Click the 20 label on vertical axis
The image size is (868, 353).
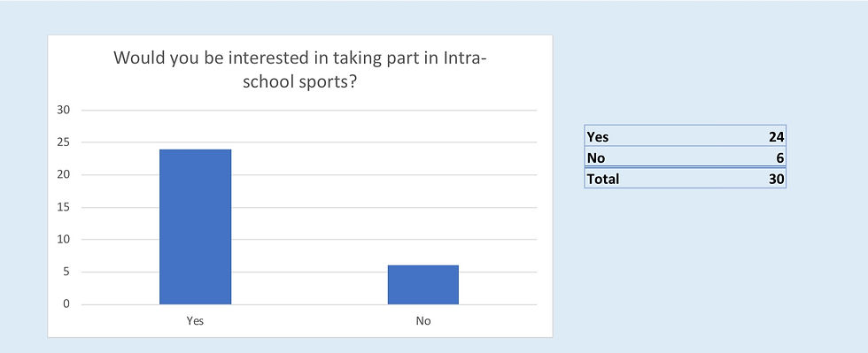tap(64, 175)
